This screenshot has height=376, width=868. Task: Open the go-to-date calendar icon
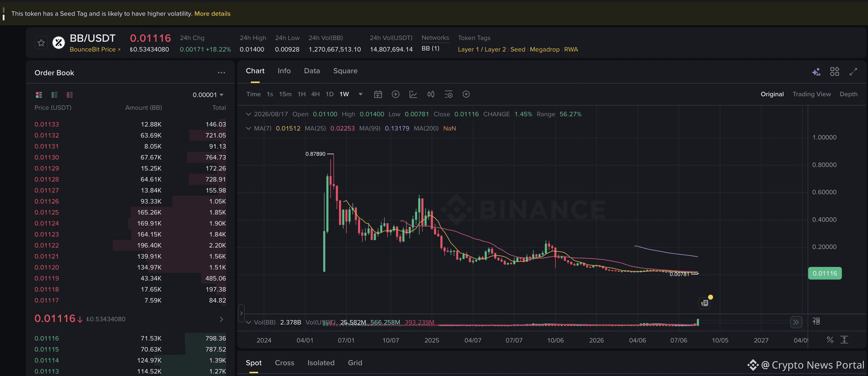tap(378, 94)
